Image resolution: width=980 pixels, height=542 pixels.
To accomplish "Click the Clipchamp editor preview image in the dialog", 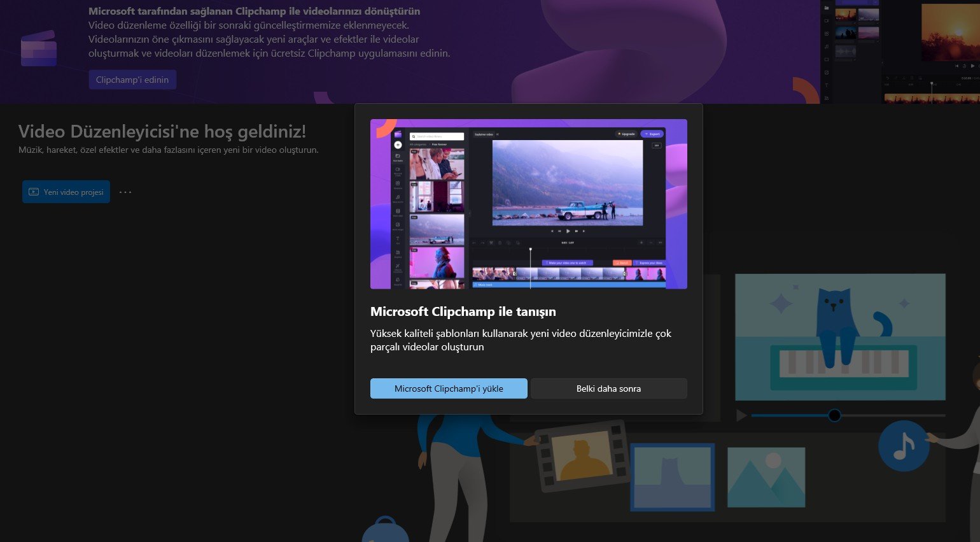I will click(529, 204).
